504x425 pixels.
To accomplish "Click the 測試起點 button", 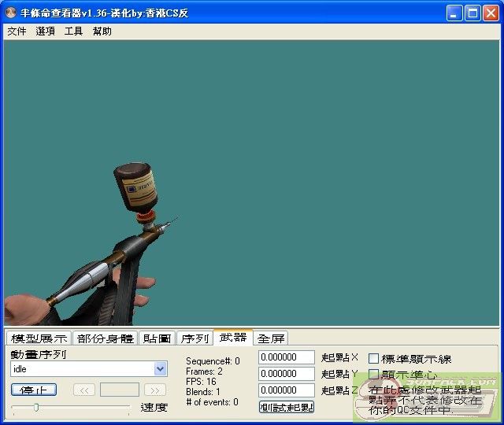I will tap(287, 407).
